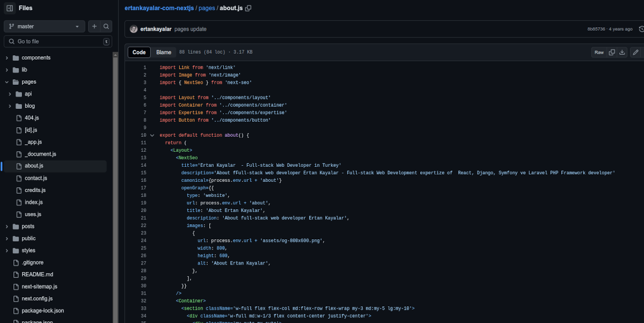Image resolution: width=644 pixels, height=323 pixels.
Task: Copy raw file contents icon
Action: click(x=612, y=52)
